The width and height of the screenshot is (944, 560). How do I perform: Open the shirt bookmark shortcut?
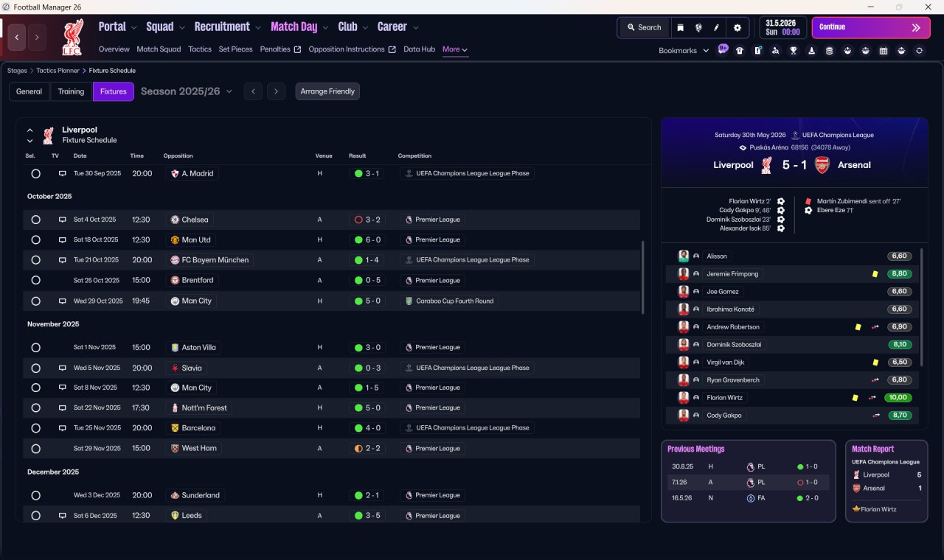pyautogui.click(x=740, y=51)
